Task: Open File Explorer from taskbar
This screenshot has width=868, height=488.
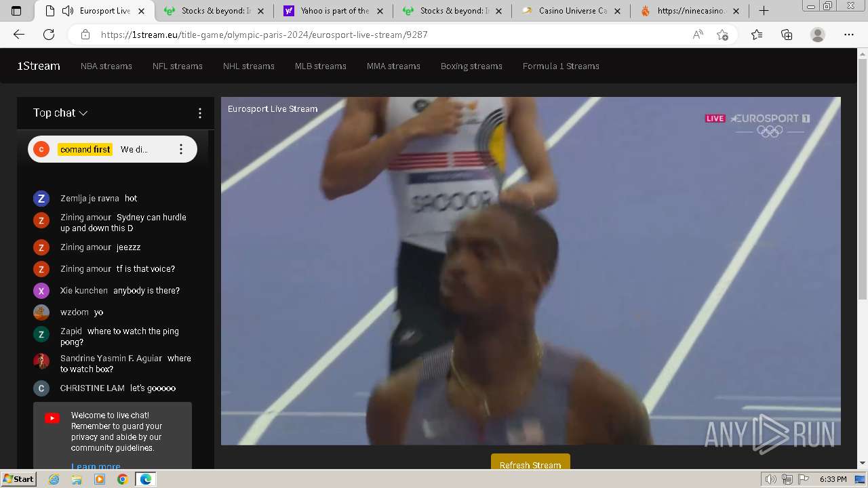Action: 77,479
